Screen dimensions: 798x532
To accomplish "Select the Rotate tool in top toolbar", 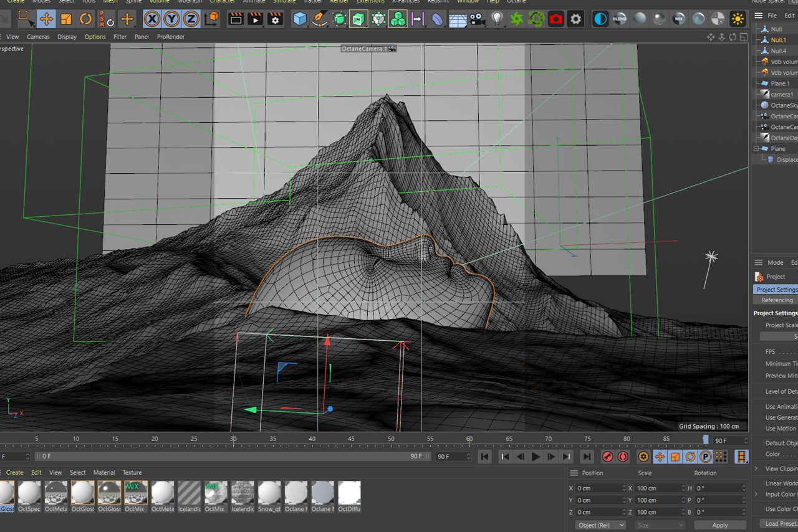I will click(x=86, y=19).
